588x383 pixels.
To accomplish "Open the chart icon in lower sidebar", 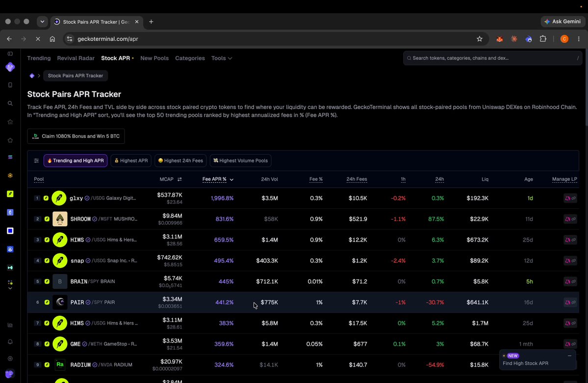I will [x=10, y=325].
